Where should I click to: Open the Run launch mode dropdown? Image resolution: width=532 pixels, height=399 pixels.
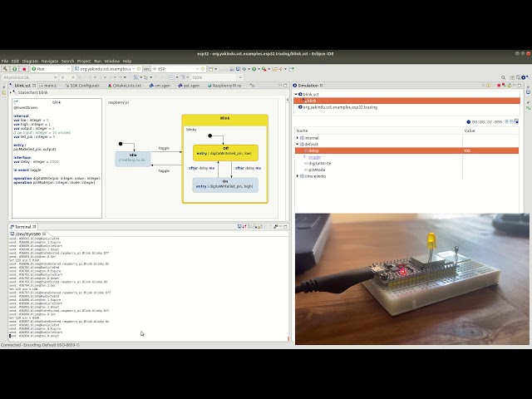(x=51, y=69)
